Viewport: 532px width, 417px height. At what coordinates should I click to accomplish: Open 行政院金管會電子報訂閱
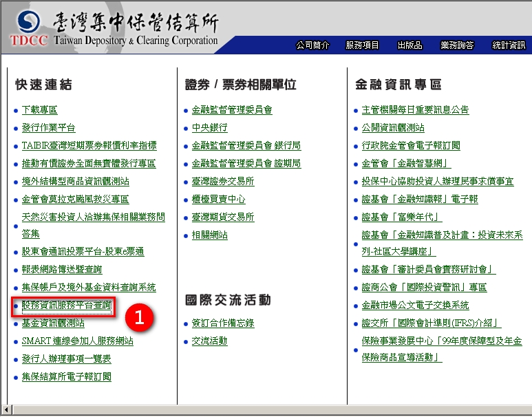[411, 146]
